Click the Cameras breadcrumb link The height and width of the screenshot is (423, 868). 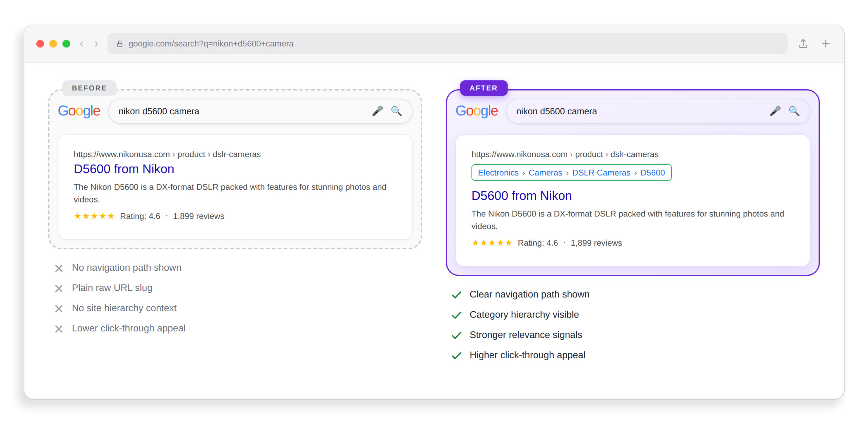tap(545, 173)
